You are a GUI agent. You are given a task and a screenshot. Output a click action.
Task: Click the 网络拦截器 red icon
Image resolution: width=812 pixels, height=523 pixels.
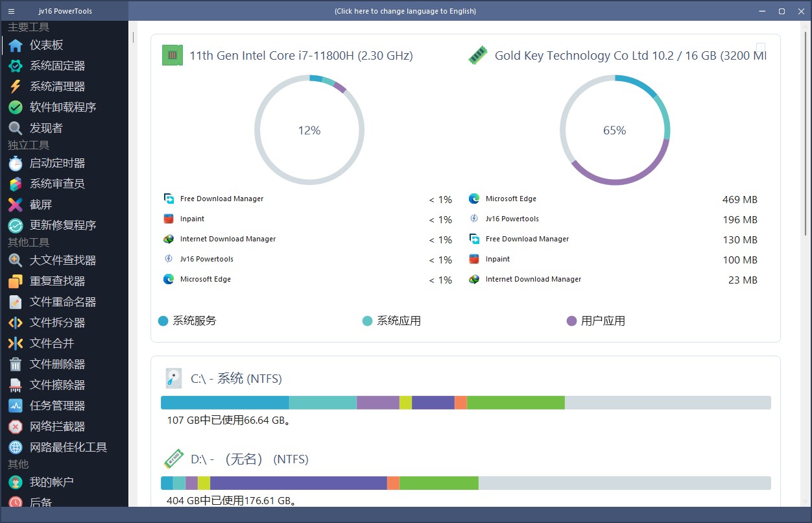click(16, 427)
